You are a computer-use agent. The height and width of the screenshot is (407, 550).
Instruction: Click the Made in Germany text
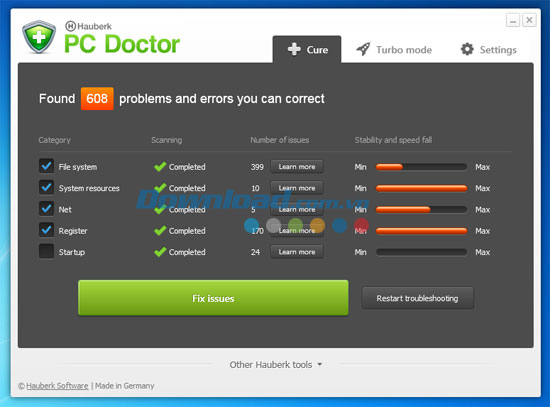(x=125, y=386)
